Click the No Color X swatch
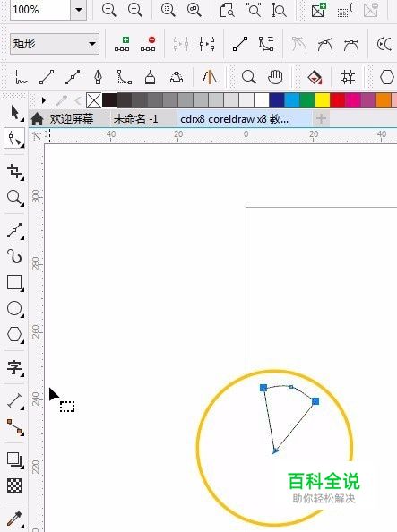The height and width of the screenshot is (532, 397). point(94,101)
